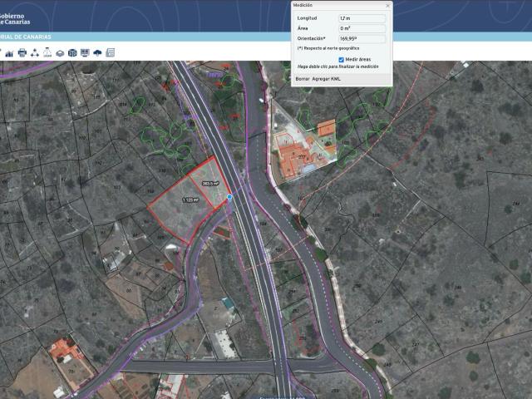Open the document legend icon in toolbar
This screenshot has width=532, height=399.
pos(110,53)
